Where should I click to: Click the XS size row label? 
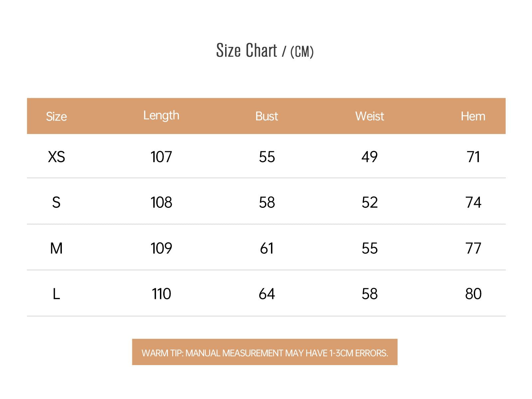57,157
